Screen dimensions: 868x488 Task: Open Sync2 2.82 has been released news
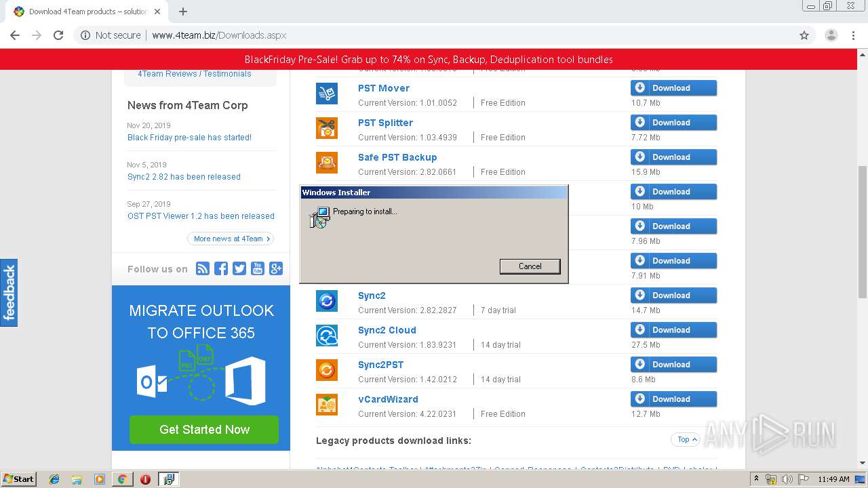click(x=184, y=177)
